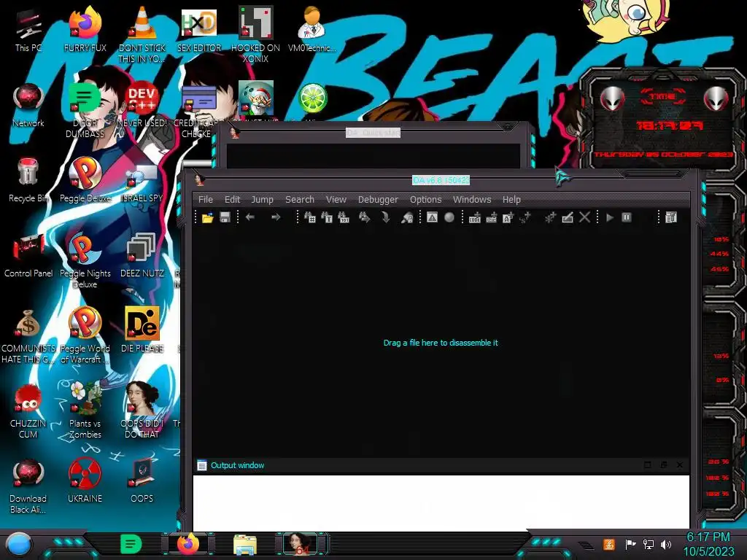This screenshot has height=560, width=747.
Task: Click the volume speaker tray icon
Action: click(666, 544)
